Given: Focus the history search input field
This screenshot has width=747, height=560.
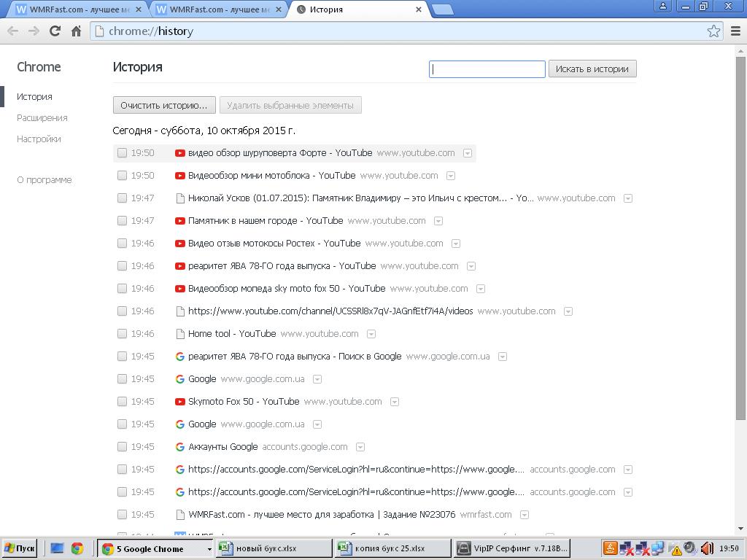Looking at the screenshot, I should click(487, 69).
